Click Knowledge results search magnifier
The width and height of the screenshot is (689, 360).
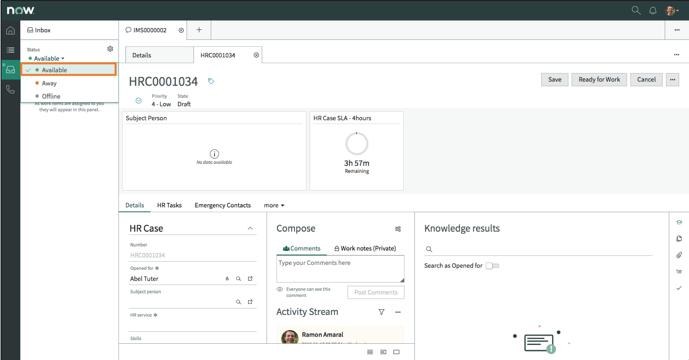point(429,249)
